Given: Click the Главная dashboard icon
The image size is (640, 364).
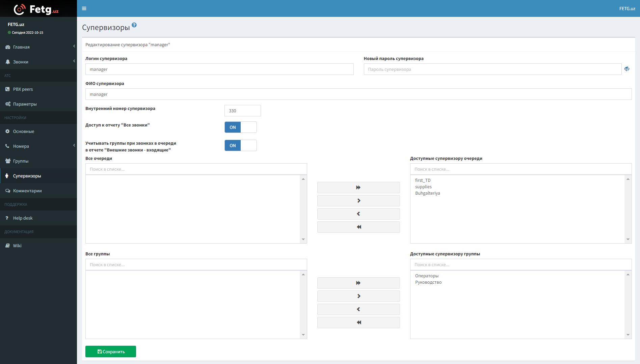Looking at the screenshot, I should [8, 47].
